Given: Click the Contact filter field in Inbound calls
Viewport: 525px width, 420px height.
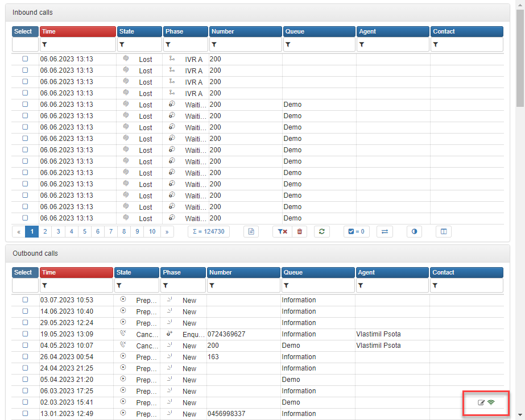Looking at the screenshot, I should click(x=467, y=44).
